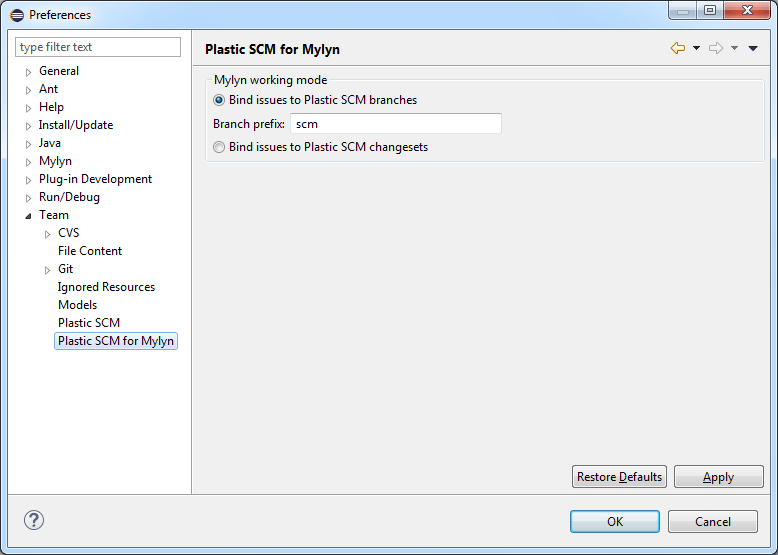Image resolution: width=778 pixels, height=555 pixels.
Task: Expand the Mylyn tree node
Action: 28,162
